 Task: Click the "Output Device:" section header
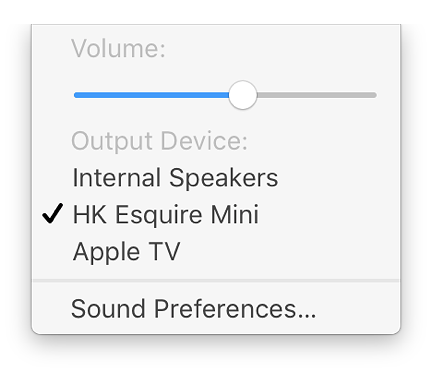[159, 141]
